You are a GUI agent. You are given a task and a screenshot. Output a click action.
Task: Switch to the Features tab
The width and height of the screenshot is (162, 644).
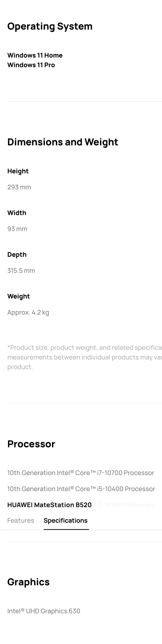click(20, 520)
